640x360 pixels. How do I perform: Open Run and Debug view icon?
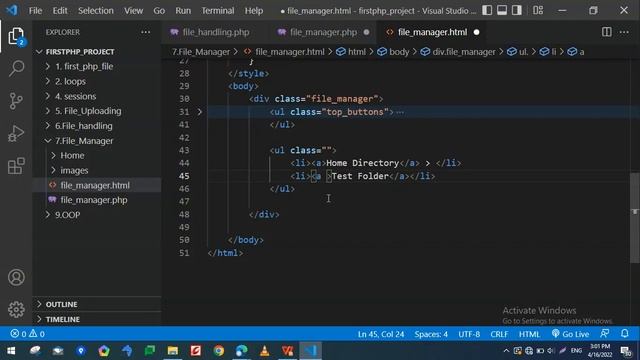[x=16, y=133]
